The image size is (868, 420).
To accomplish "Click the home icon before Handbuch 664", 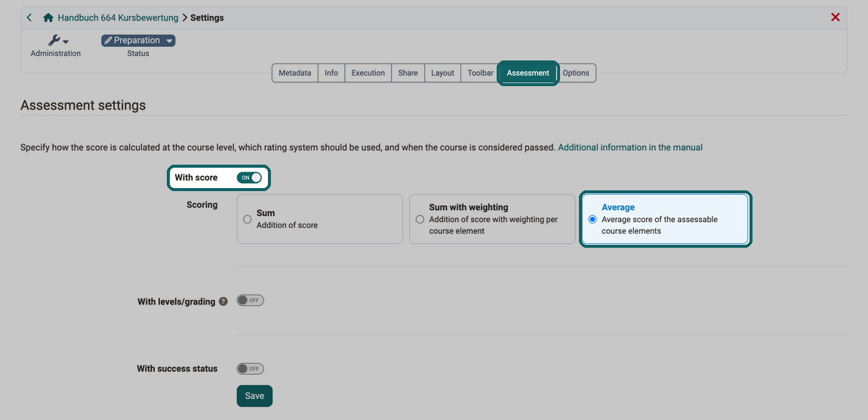I will [48, 17].
